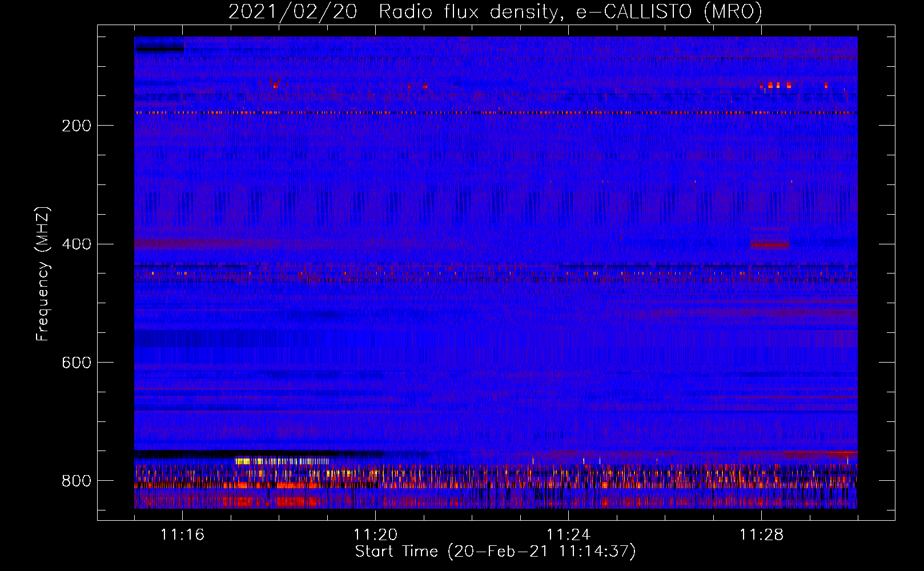Click the 11:16 time tick label
This screenshot has height=571, width=924.
click(x=182, y=535)
